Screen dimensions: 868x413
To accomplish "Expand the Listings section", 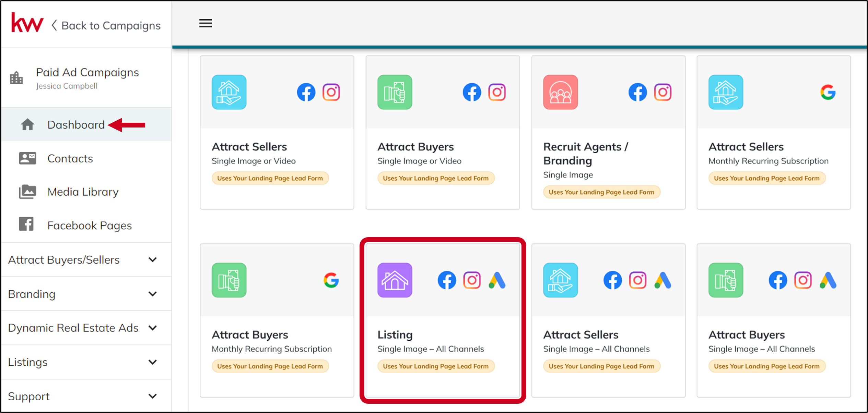I will click(x=86, y=362).
